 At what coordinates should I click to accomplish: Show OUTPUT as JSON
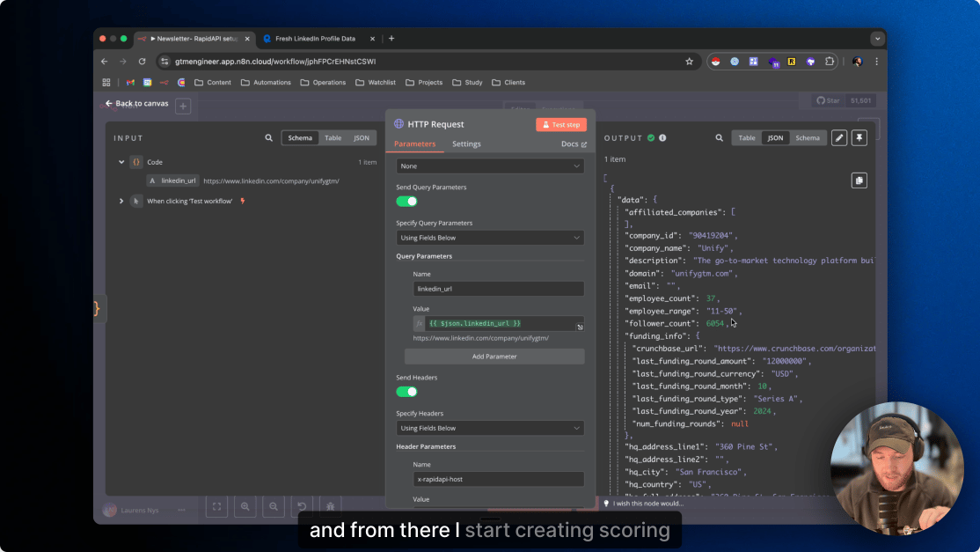pyautogui.click(x=775, y=138)
